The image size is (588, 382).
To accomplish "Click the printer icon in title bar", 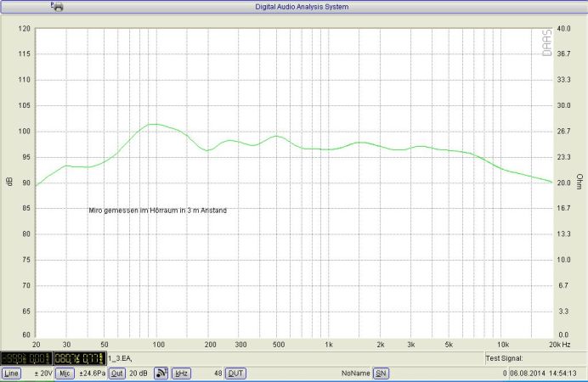I will (x=57, y=6).
